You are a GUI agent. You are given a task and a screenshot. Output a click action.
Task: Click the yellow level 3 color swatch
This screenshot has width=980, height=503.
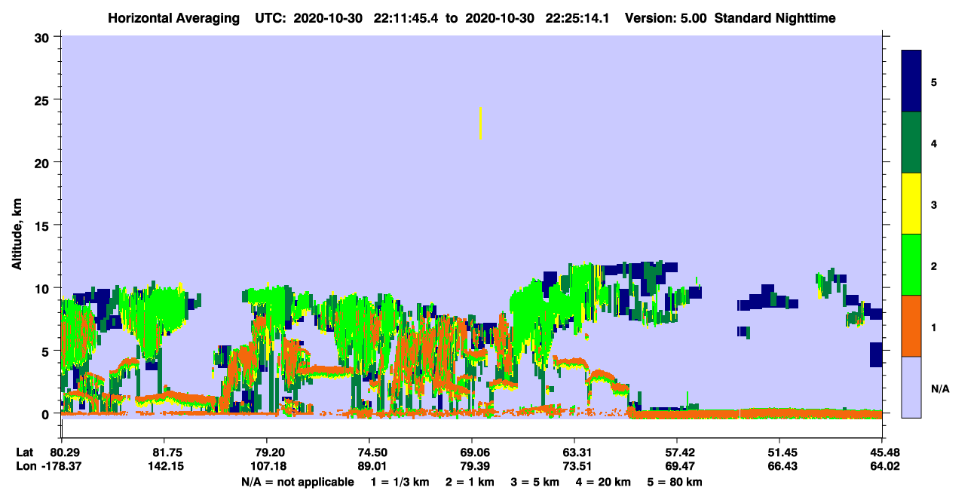911,204
